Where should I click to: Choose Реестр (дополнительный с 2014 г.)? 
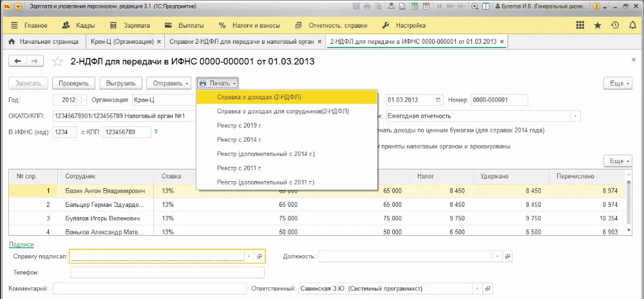click(x=287, y=153)
